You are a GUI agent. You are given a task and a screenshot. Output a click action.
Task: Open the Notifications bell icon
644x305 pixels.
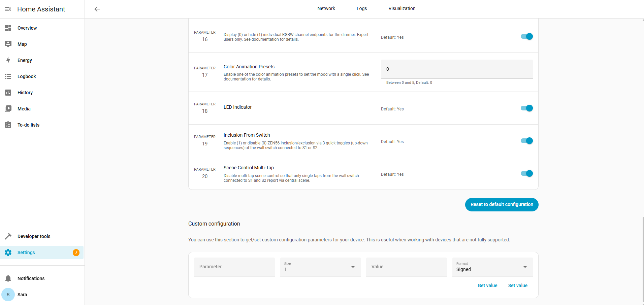click(8, 278)
